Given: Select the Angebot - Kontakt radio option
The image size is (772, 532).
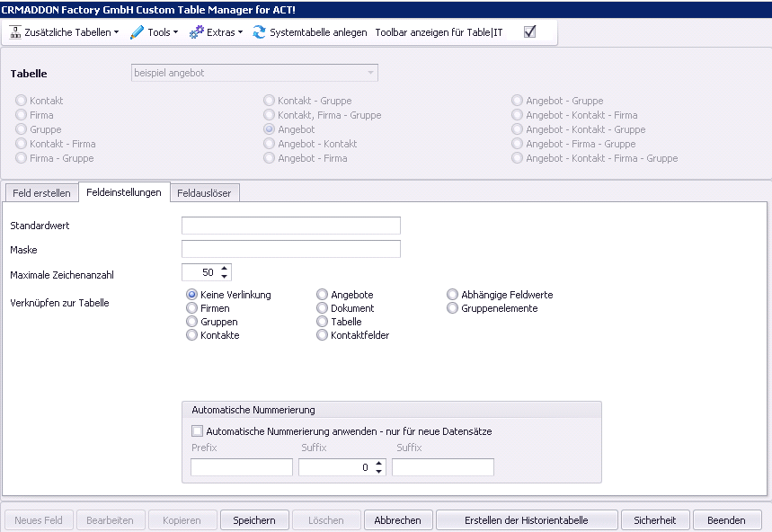Looking at the screenshot, I should [269, 144].
